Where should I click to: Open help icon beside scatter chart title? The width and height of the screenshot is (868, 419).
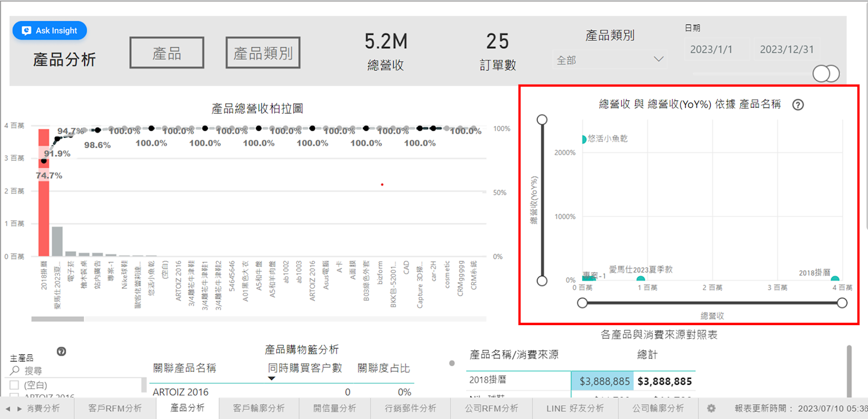(797, 105)
